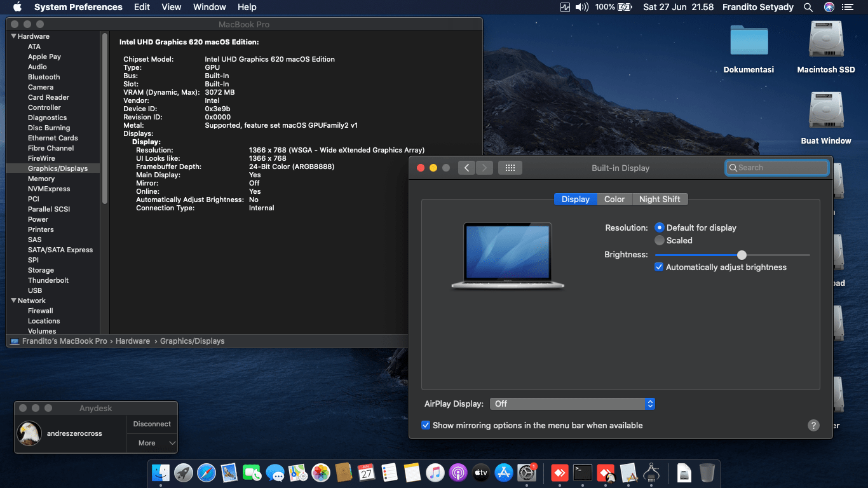Select the Display tab
The image size is (868, 488).
click(576, 199)
